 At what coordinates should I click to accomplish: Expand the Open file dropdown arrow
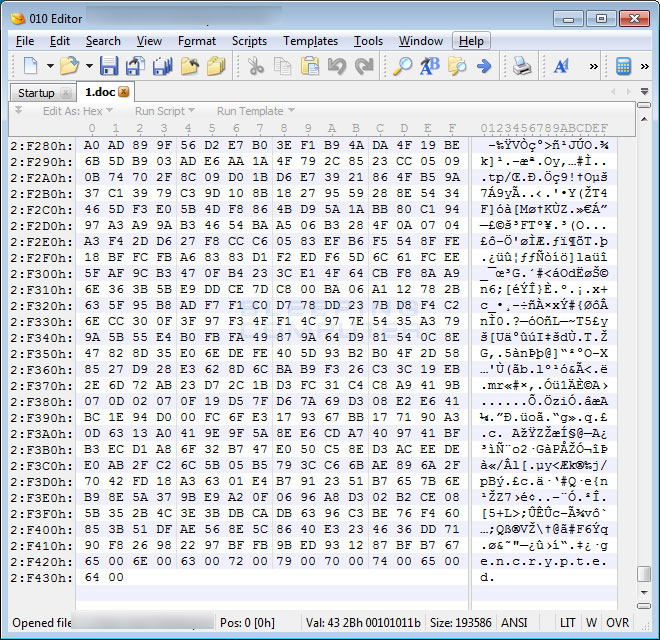(x=89, y=66)
